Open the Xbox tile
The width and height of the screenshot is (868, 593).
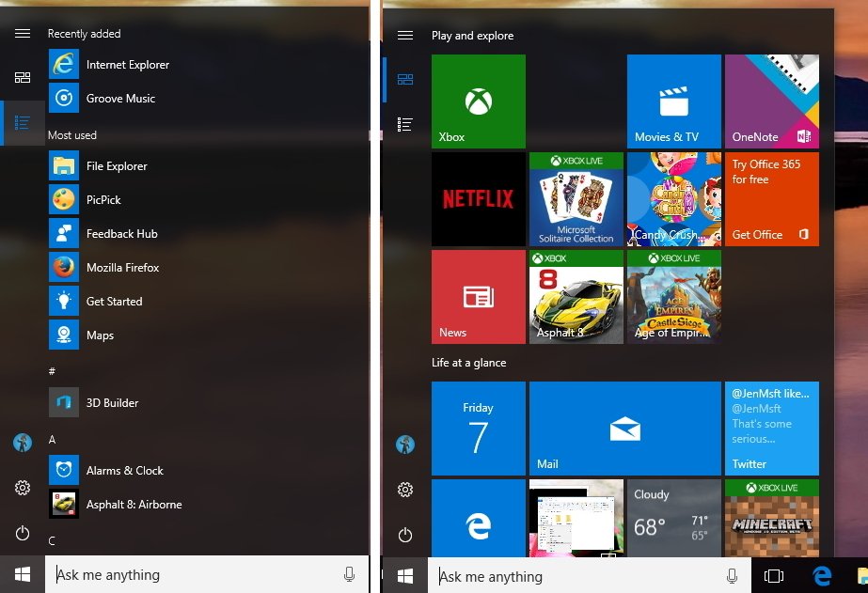click(479, 101)
